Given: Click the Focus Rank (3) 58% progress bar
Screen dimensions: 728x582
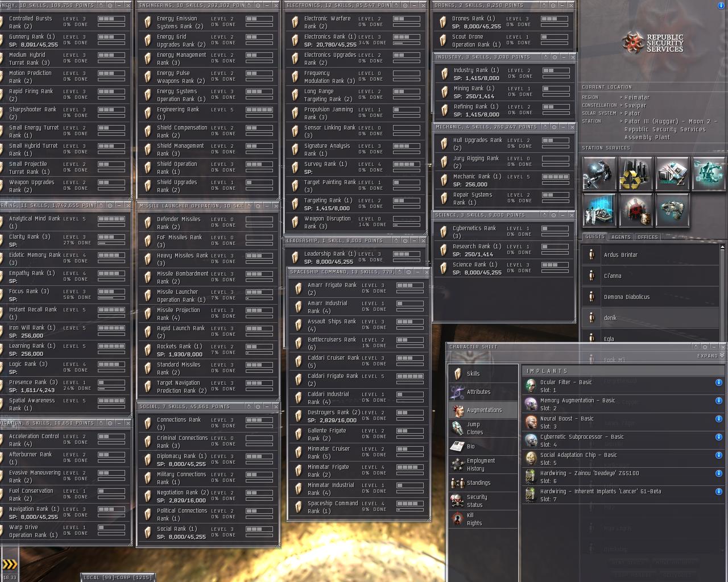Looking at the screenshot, I should point(111,297).
